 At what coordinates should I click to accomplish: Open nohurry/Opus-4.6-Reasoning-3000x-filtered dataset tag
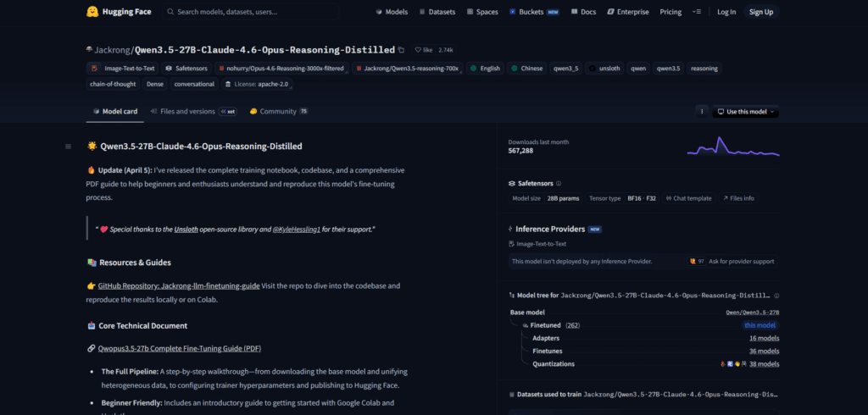281,69
